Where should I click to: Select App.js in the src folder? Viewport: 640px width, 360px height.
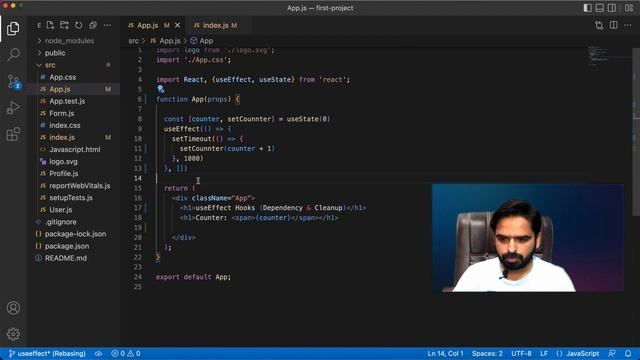(60, 89)
